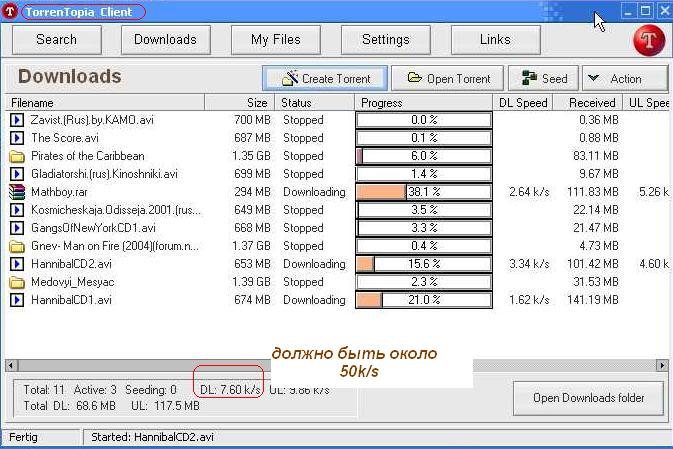Click the red TorrenTopia logo ball

(x=649, y=40)
